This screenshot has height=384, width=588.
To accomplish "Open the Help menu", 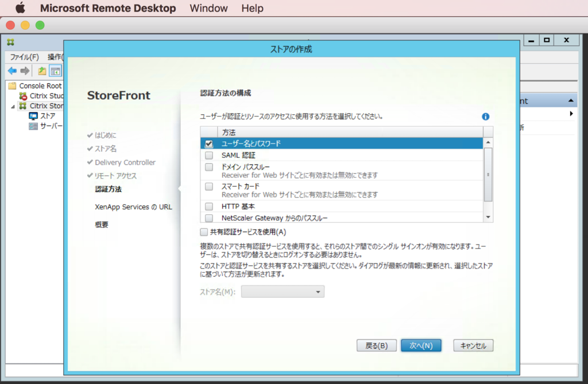I will [x=253, y=8].
